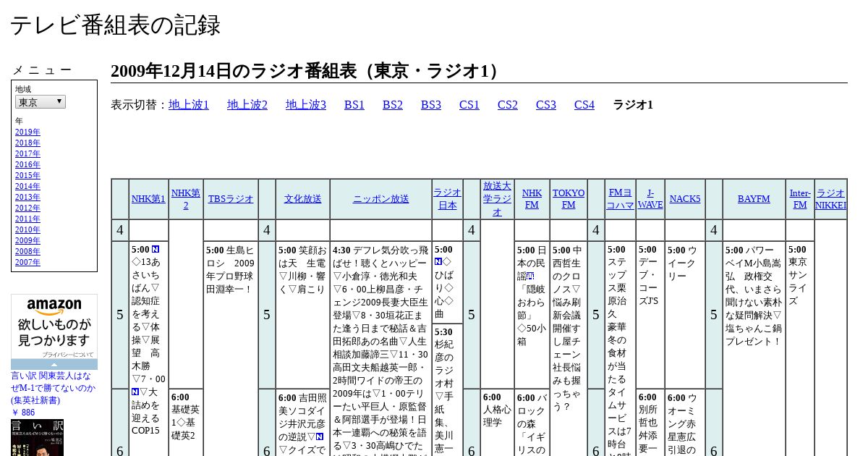Screen dimensions: 868x456
Task: Select the 2008年 year link
Action: (27, 251)
